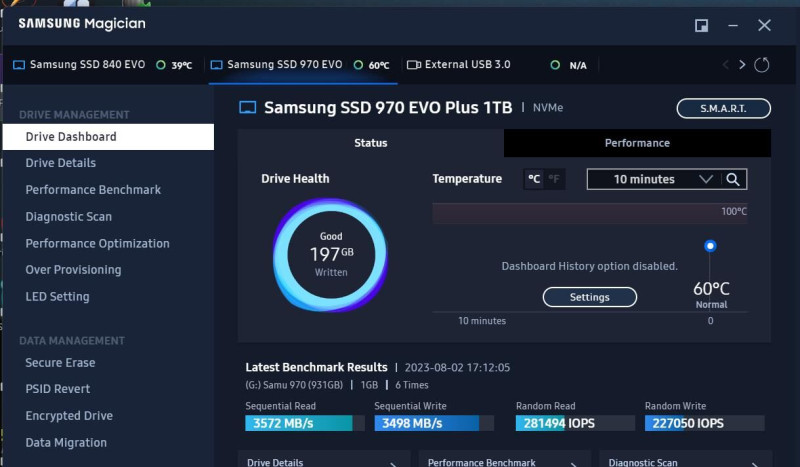Click the NVMe interface label
This screenshot has height=467, width=800.
[x=548, y=108]
